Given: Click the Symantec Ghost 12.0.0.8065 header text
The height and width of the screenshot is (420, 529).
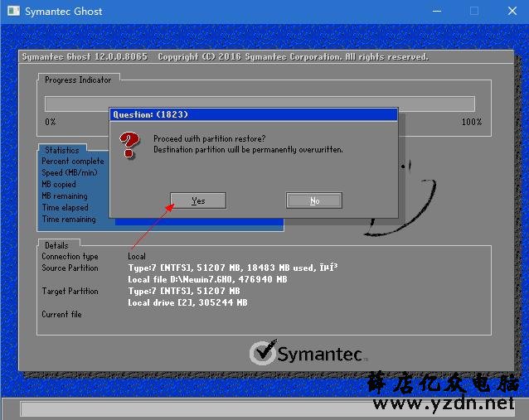Looking at the screenshot, I should (x=85, y=56).
